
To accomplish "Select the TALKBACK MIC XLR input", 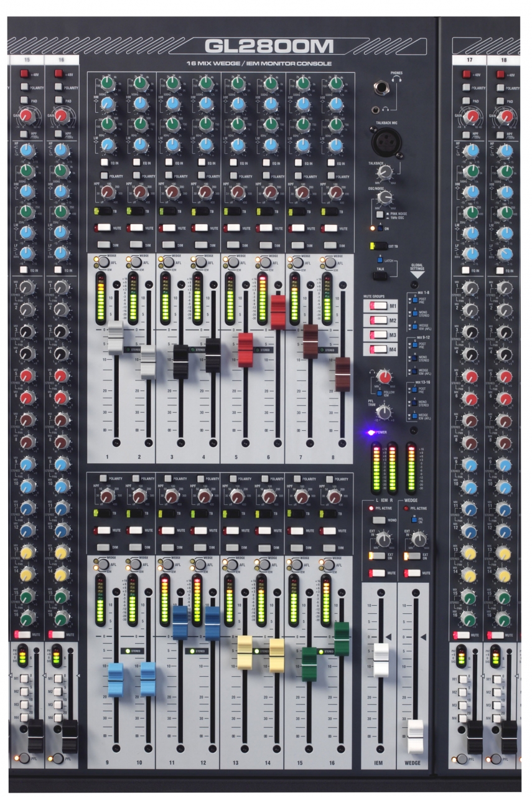I will [386, 141].
